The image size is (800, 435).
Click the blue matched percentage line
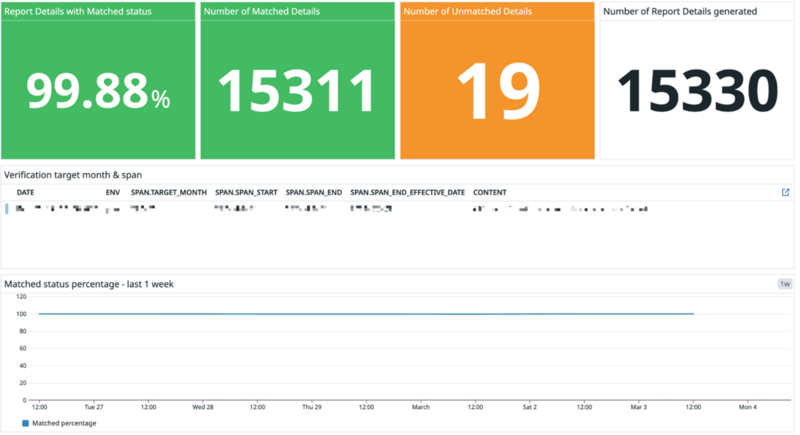tap(366, 314)
